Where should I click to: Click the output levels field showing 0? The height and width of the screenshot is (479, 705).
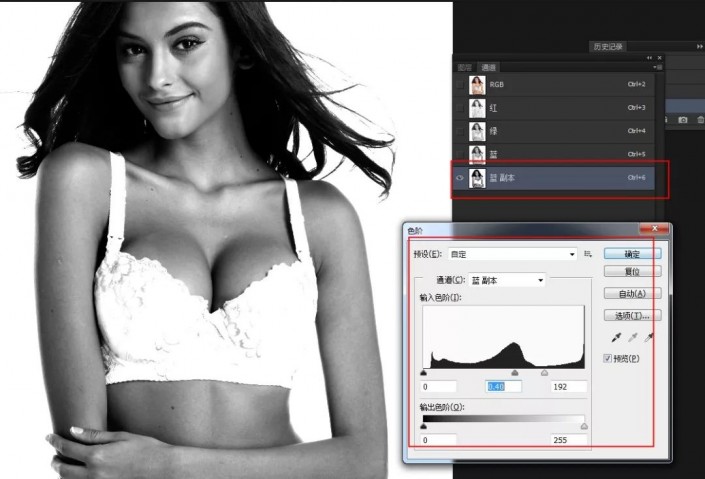point(439,440)
